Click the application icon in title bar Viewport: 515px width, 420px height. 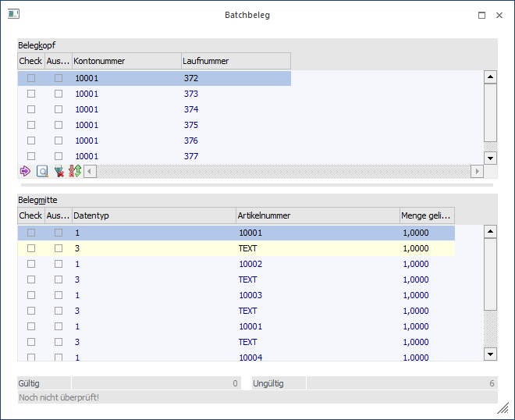[13, 14]
